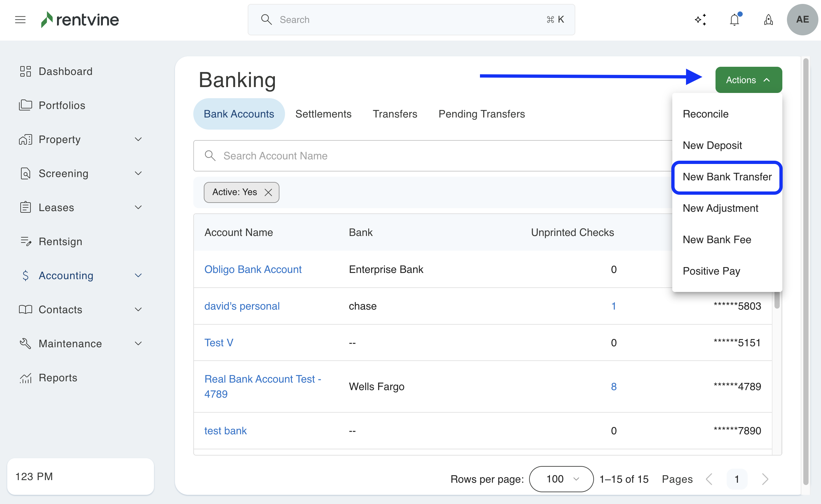Viewport: 821px width, 504px height.
Task: Open the hamburger menu icon
Action: [x=20, y=20]
